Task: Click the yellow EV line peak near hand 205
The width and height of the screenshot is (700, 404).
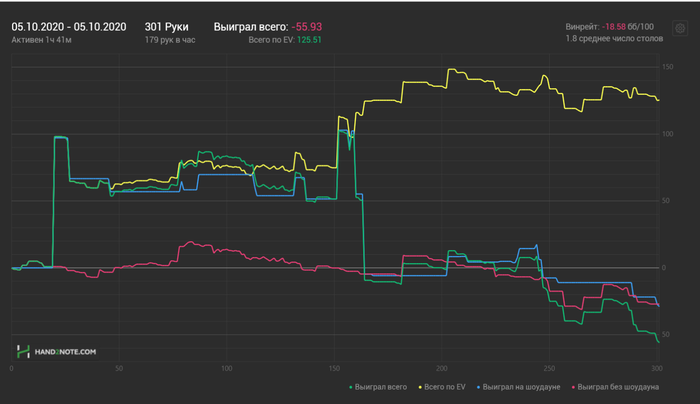Action: point(451,69)
